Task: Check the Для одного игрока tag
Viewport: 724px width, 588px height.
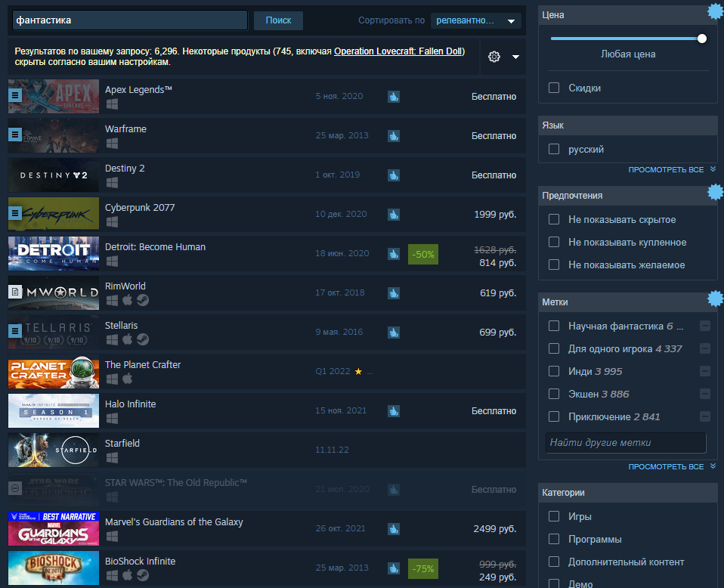Action: [554, 348]
